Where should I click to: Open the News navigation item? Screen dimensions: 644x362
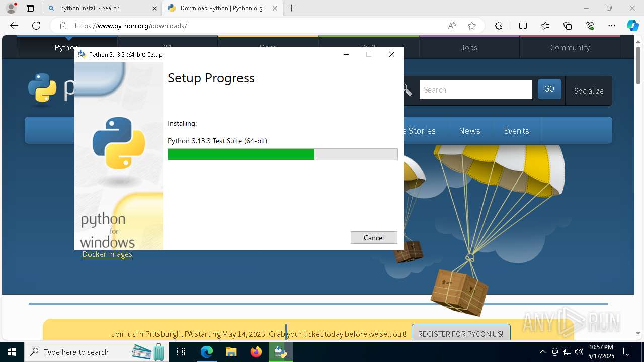point(469,131)
